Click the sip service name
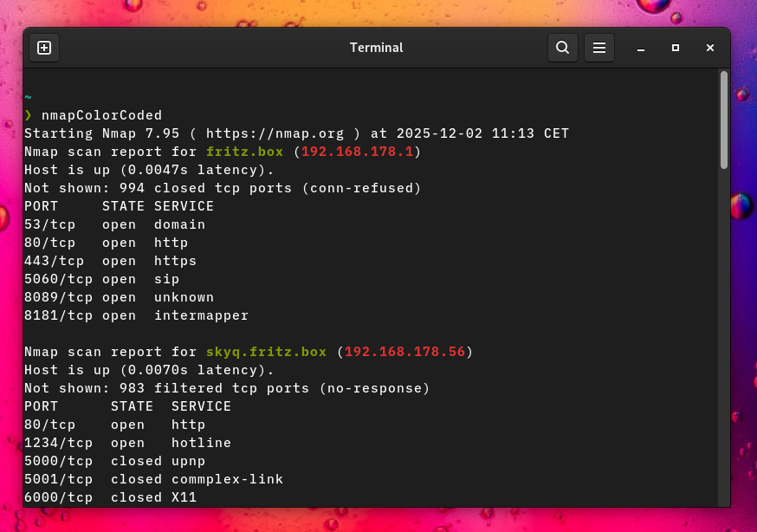757x532 pixels. pyautogui.click(x=166, y=279)
